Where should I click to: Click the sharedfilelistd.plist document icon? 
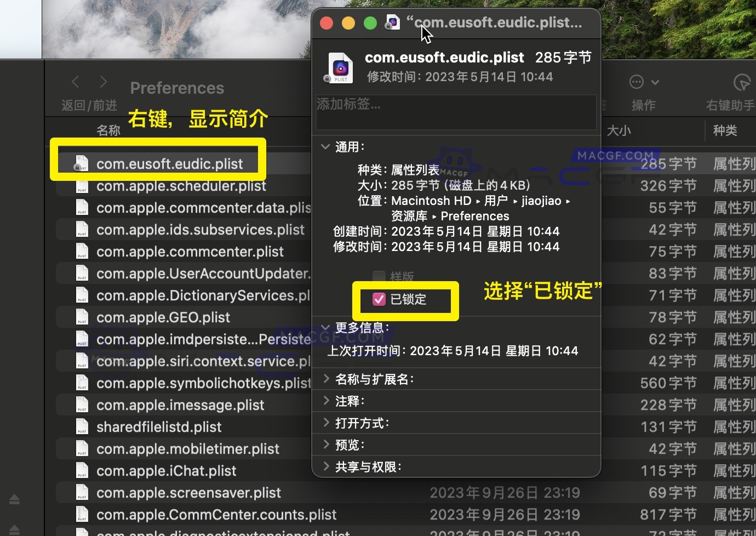coord(82,426)
